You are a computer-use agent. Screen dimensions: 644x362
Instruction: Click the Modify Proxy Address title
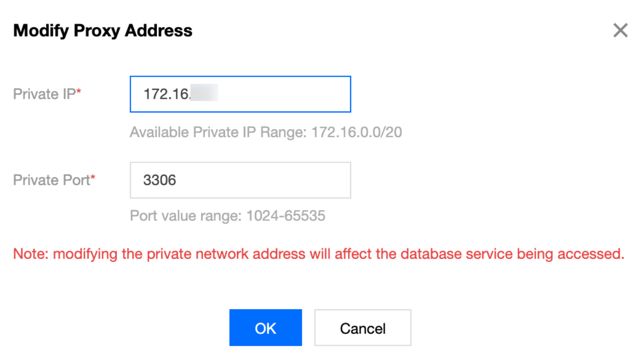pos(103,31)
